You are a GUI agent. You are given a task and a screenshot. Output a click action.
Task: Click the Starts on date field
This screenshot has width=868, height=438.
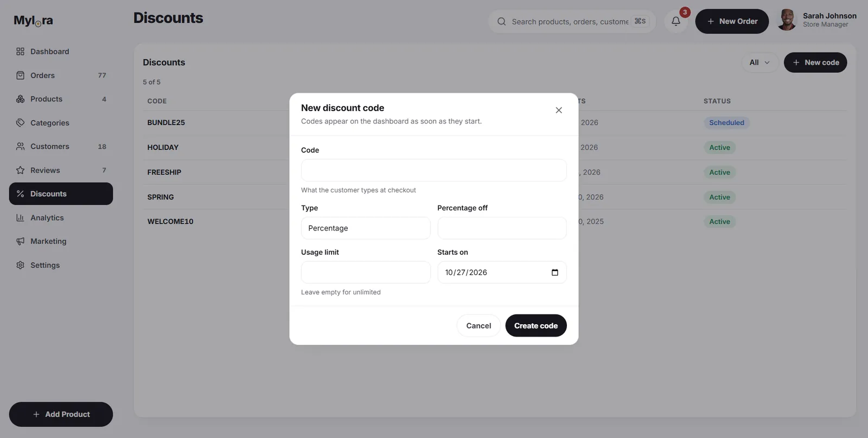coord(502,273)
